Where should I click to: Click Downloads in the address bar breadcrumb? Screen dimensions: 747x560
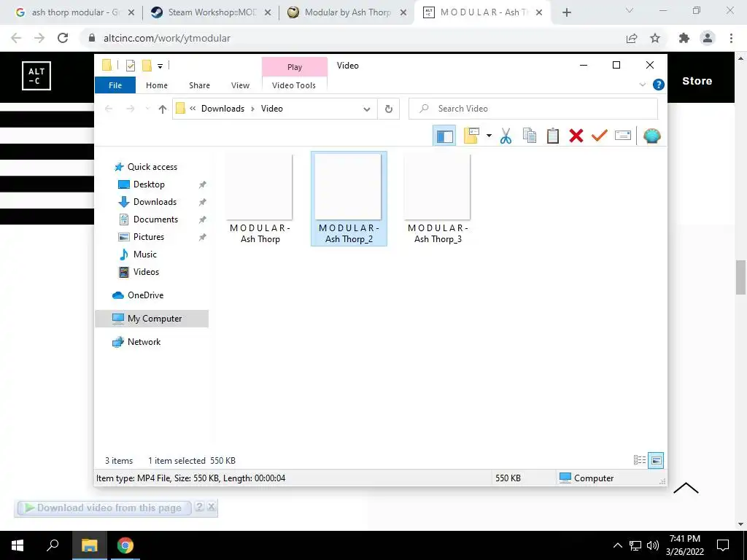coord(222,109)
